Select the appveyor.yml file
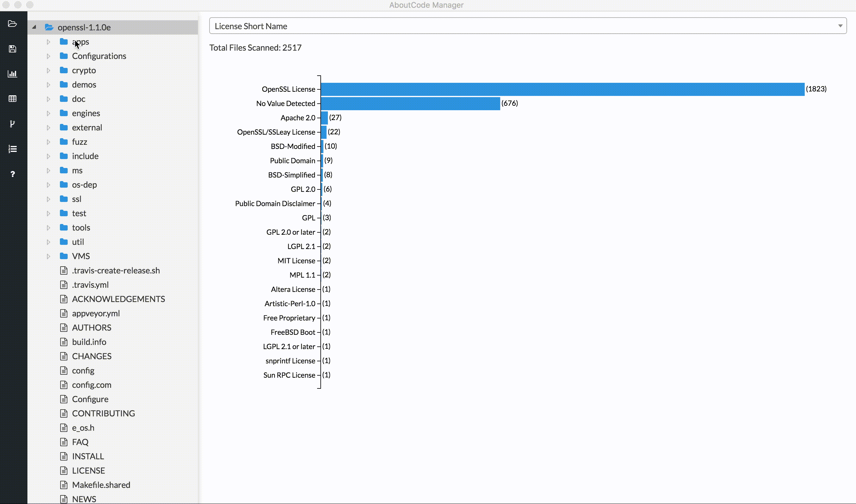The image size is (856, 504). pyautogui.click(x=96, y=313)
